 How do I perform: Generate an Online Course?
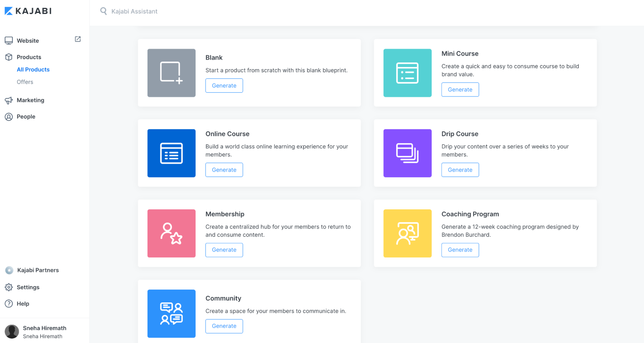224,170
